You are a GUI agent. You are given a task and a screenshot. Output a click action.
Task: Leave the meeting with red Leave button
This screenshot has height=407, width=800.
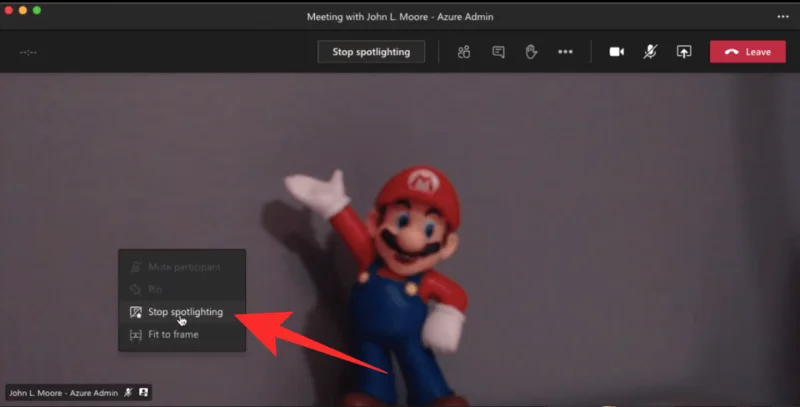(x=747, y=52)
